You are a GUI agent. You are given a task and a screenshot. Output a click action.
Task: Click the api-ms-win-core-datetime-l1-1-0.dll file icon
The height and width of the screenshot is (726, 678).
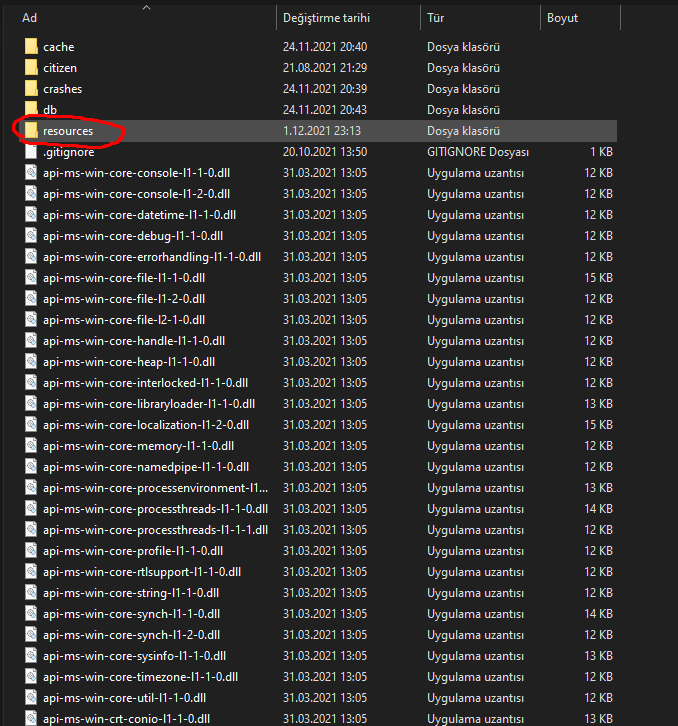click(31, 214)
